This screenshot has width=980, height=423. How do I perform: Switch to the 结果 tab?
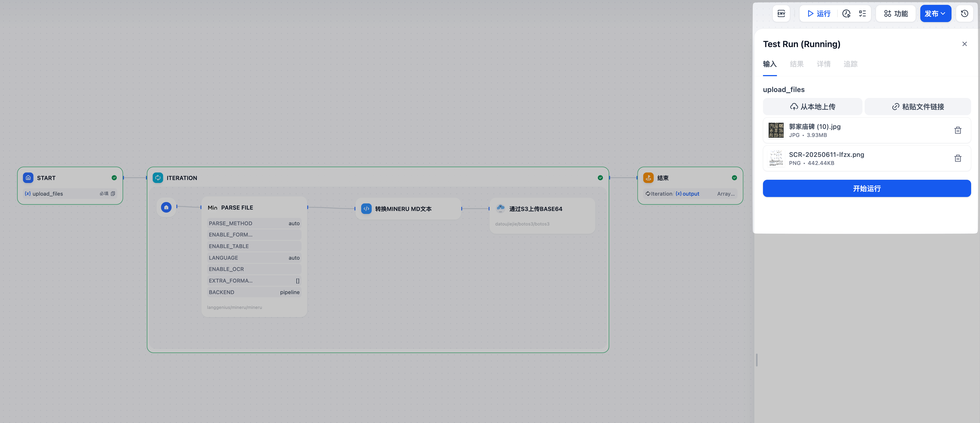(796, 64)
